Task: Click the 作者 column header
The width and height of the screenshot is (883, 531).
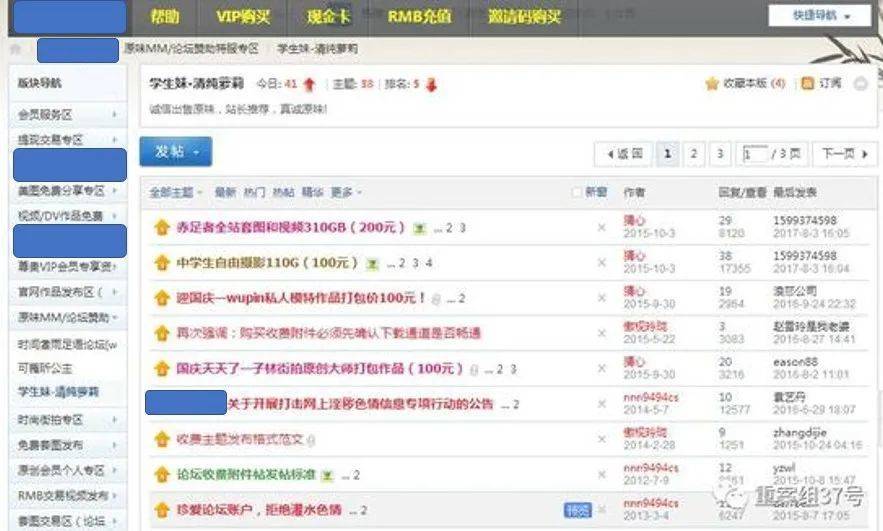Action: (x=634, y=193)
